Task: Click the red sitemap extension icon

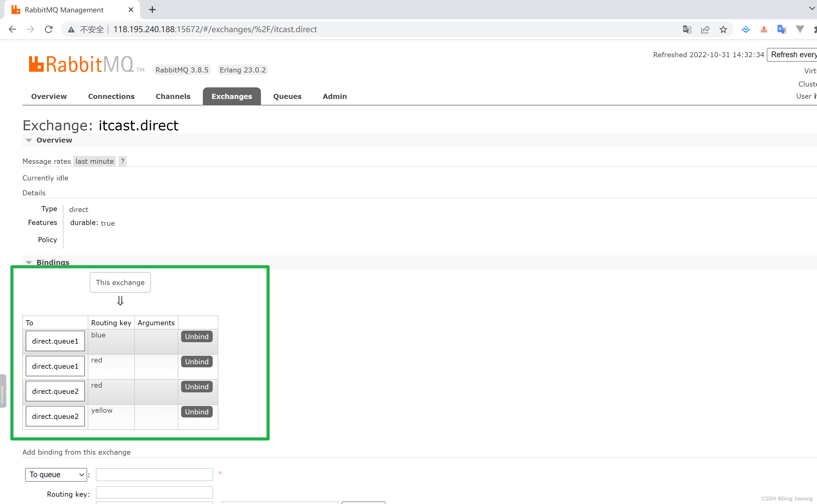Action: [x=764, y=30]
